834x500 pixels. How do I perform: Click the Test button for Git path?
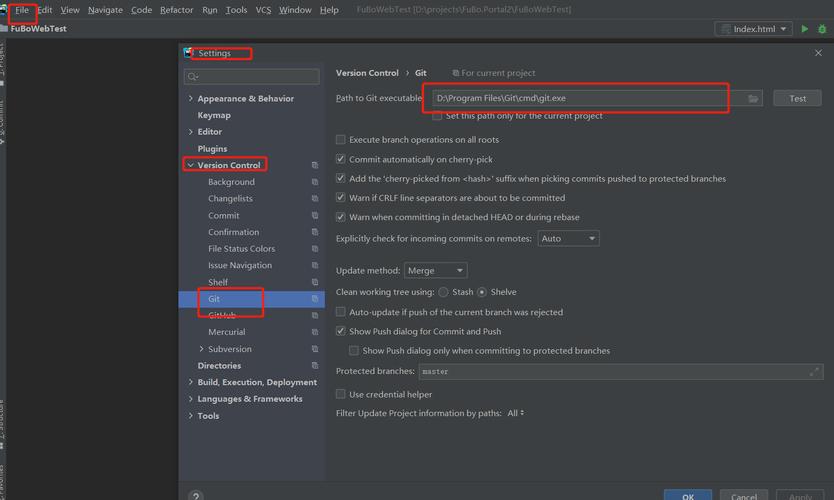[x=797, y=98]
